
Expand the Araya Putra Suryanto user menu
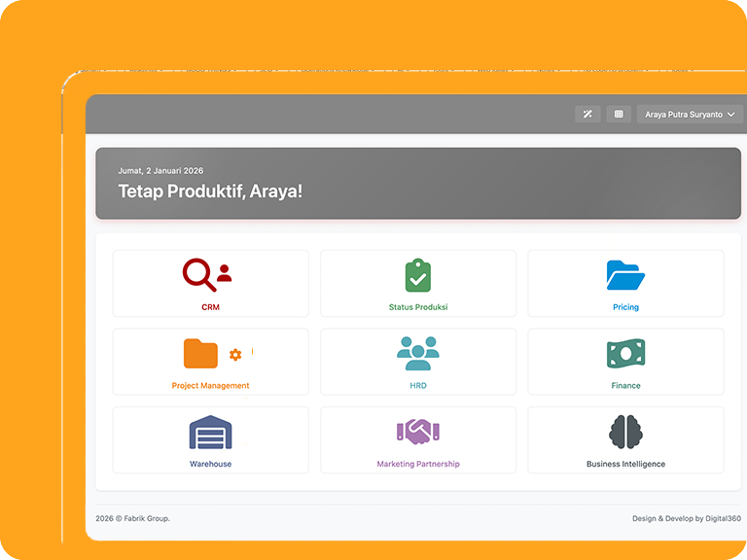click(x=690, y=115)
